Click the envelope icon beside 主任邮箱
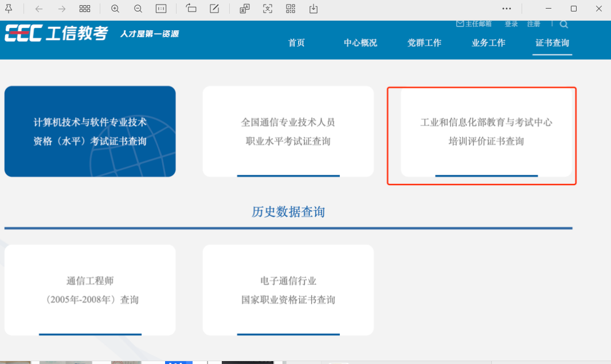Viewport: 611px width, 364px height. (x=460, y=24)
